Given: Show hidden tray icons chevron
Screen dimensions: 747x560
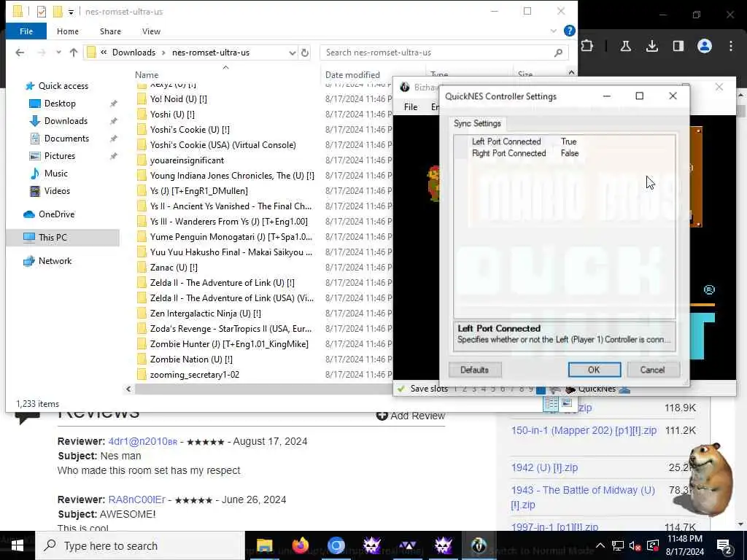Looking at the screenshot, I should [600, 545].
